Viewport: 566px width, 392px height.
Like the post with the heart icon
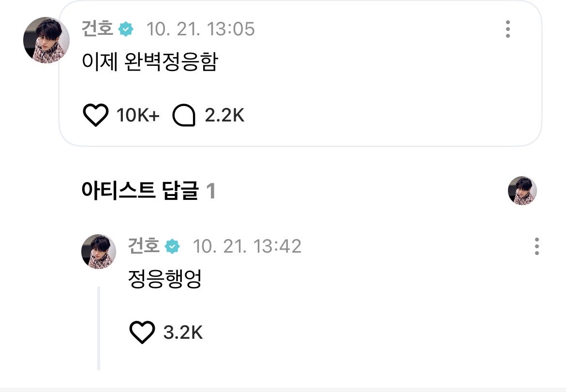click(x=96, y=115)
